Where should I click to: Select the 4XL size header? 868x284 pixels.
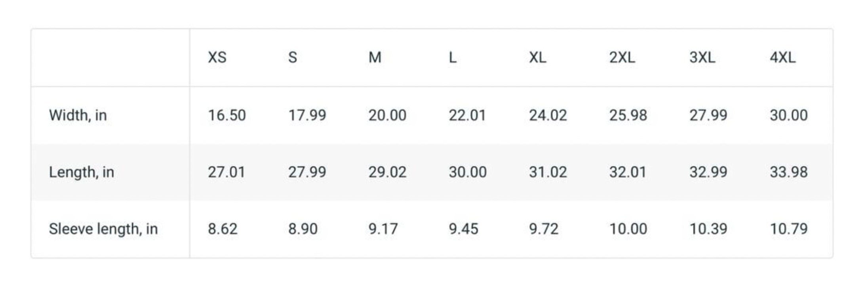click(782, 58)
